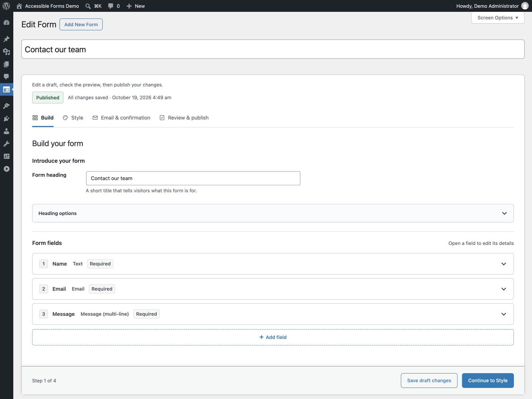Open the comments bubble in the admin bar

click(x=114, y=6)
